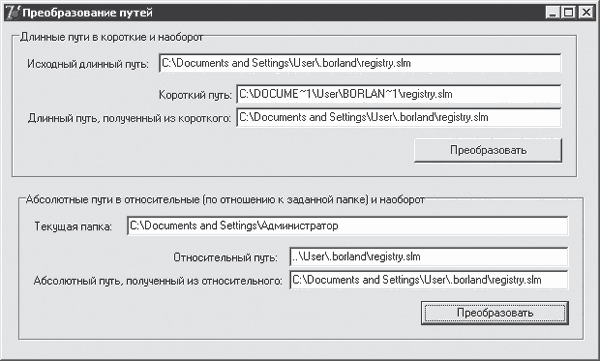Image resolution: width=600 pixels, height=361 pixels.
Task: Focus the Текущая папка input field
Action: tap(347, 226)
